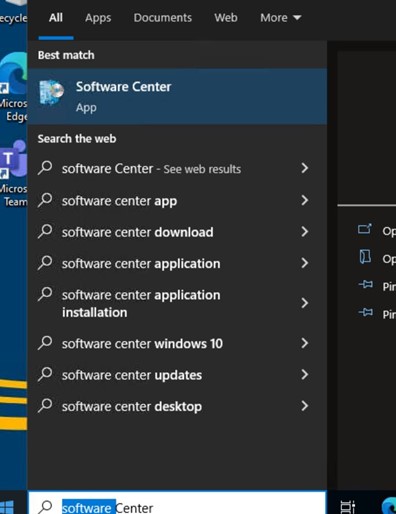396x514 pixels.
Task: Open Microsoft Teams desktop shortcut
Action: (x=14, y=173)
